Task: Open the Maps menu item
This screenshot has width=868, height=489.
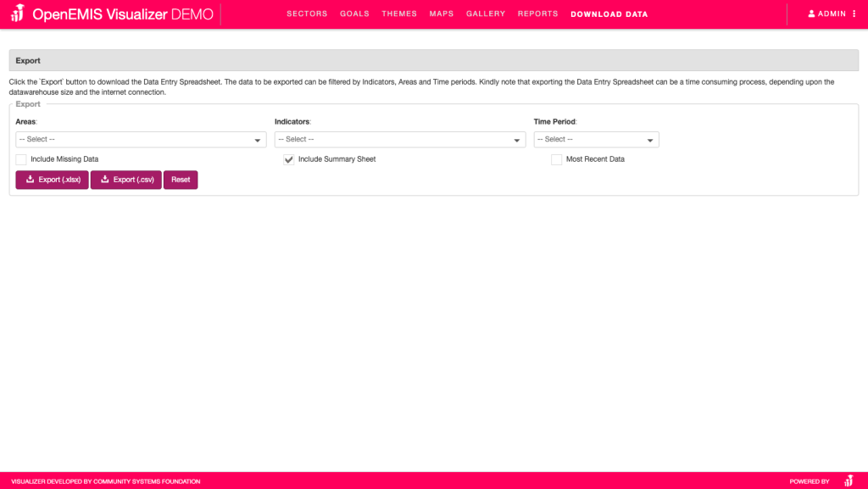Action: pos(442,14)
